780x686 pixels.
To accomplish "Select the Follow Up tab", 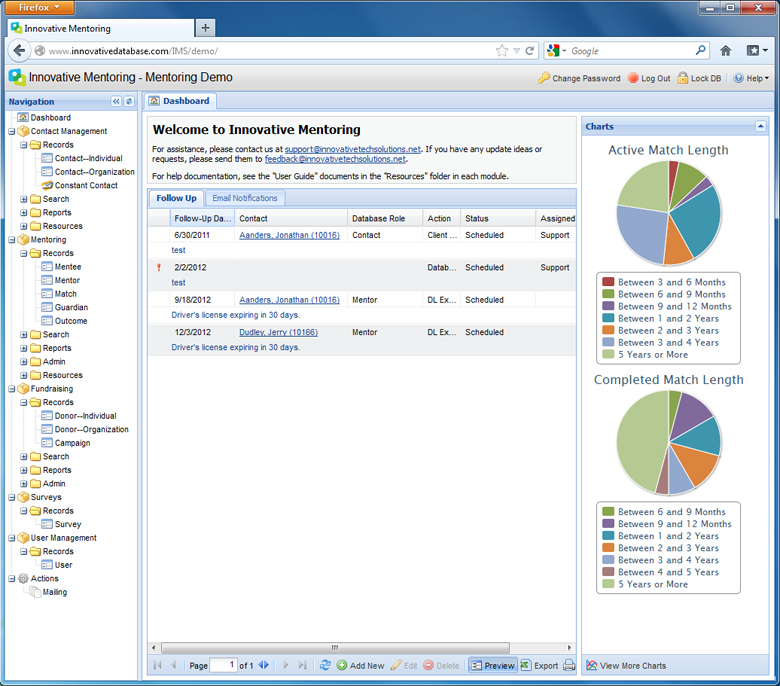I will point(176,198).
